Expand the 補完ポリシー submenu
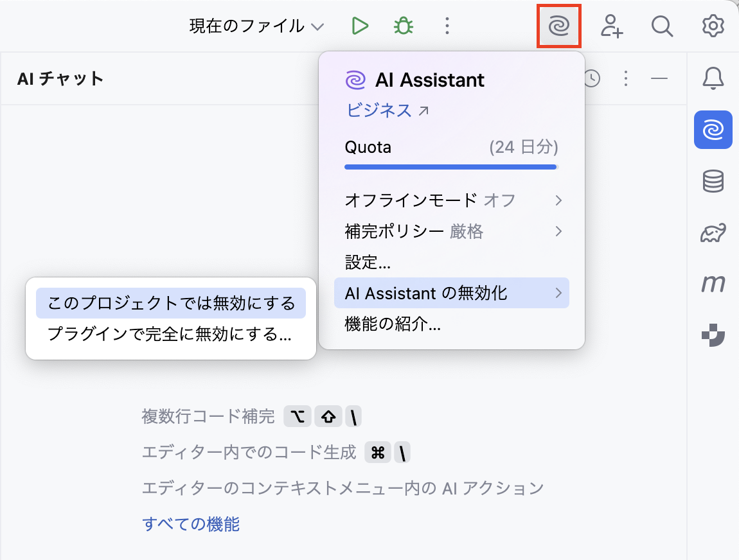This screenshot has width=739, height=560. tap(452, 231)
